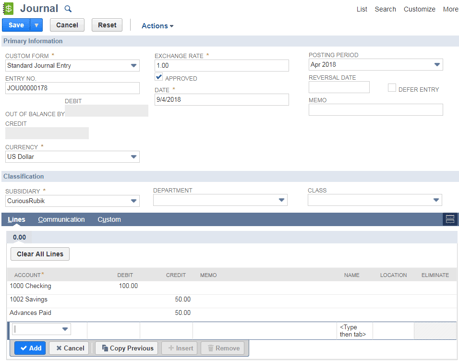Click the Memo input field
Screen dimensions: 459x361
point(376,110)
